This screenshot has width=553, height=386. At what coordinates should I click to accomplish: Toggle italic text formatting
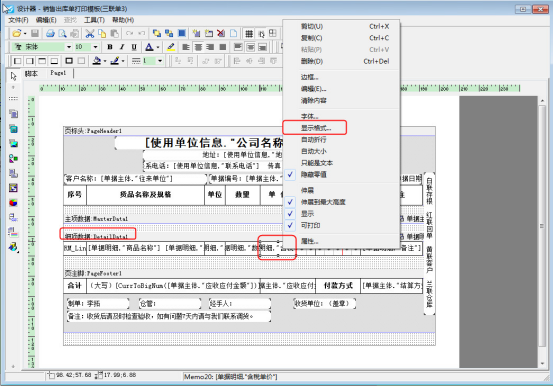(122, 47)
